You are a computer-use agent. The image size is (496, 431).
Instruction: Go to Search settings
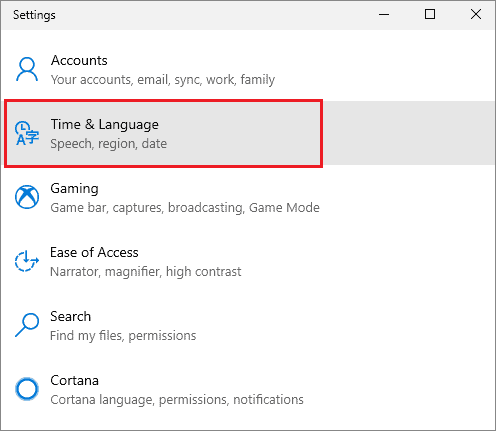(248, 325)
